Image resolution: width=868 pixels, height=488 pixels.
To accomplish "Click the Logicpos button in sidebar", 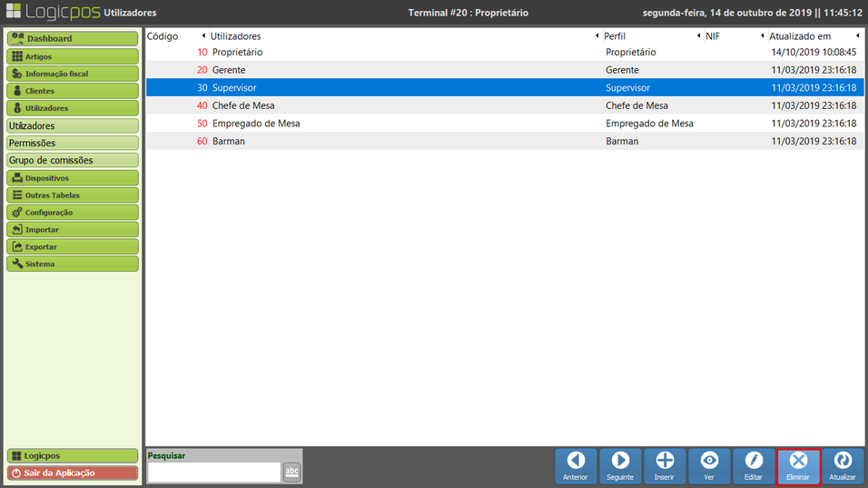I will coord(72,455).
